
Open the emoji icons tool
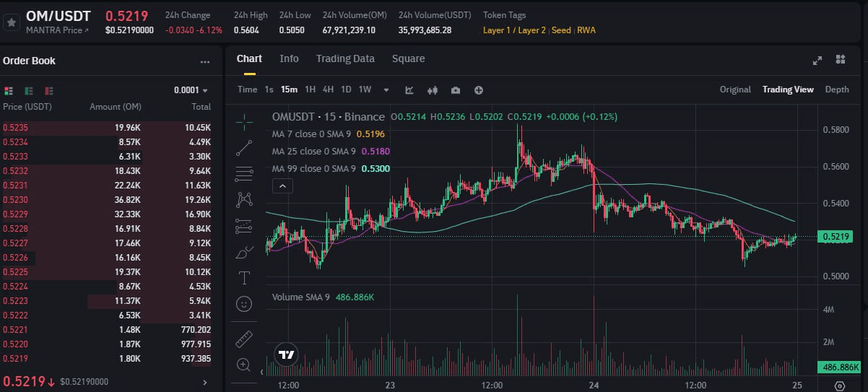244,304
